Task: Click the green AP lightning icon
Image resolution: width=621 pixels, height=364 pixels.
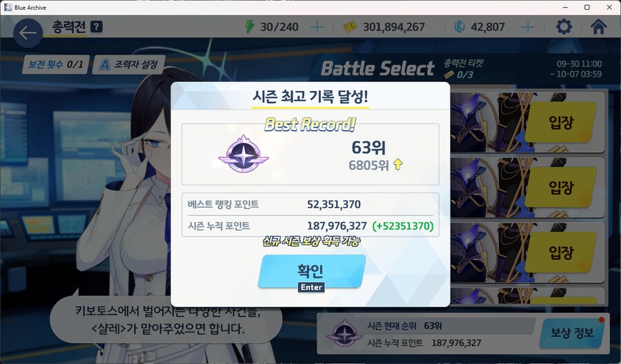Action: pos(250,26)
